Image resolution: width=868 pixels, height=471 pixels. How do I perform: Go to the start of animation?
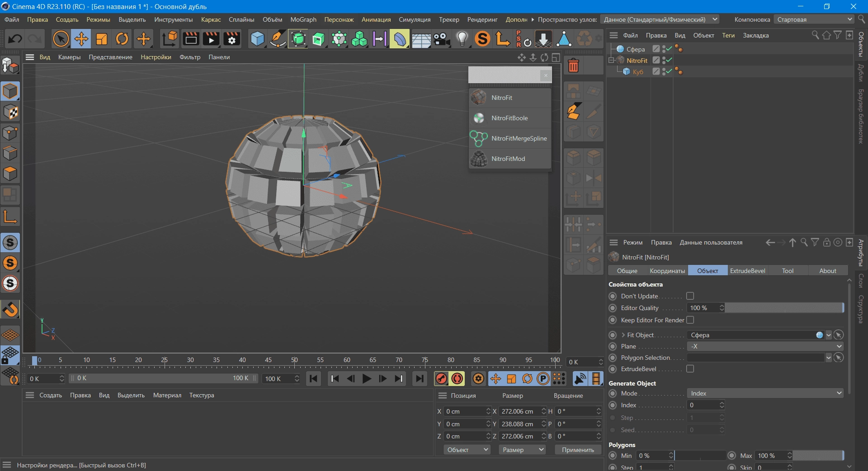click(313, 379)
